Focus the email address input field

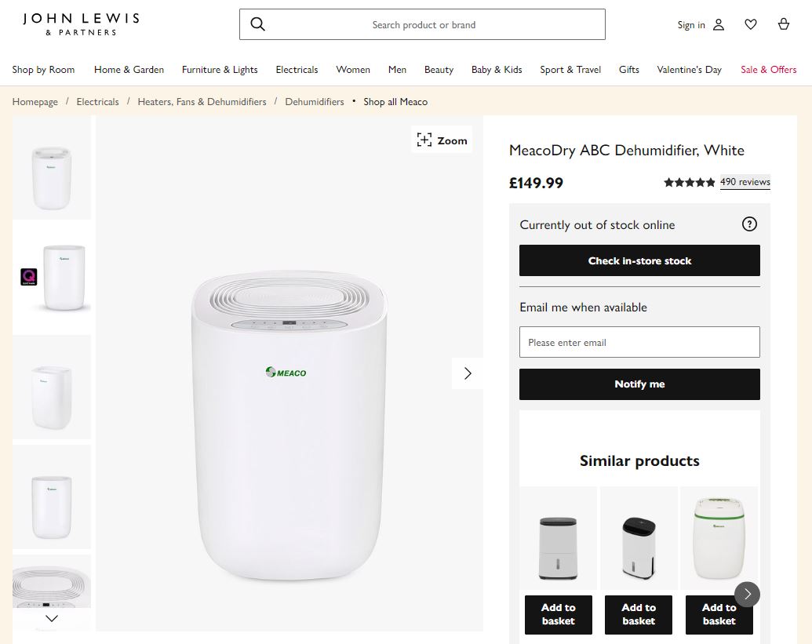tap(639, 342)
